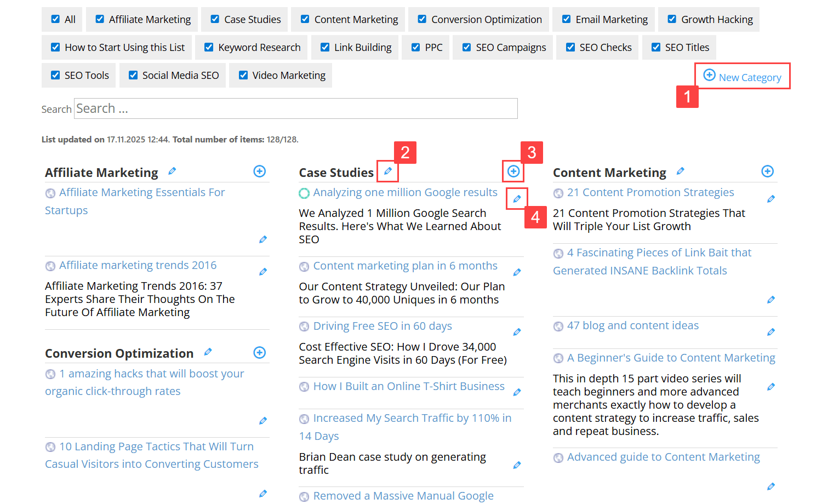
Task: Open 'Affiliate marketing trends 2016' link
Action: 138,265
